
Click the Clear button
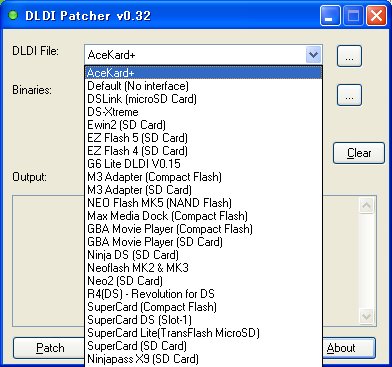tap(359, 153)
